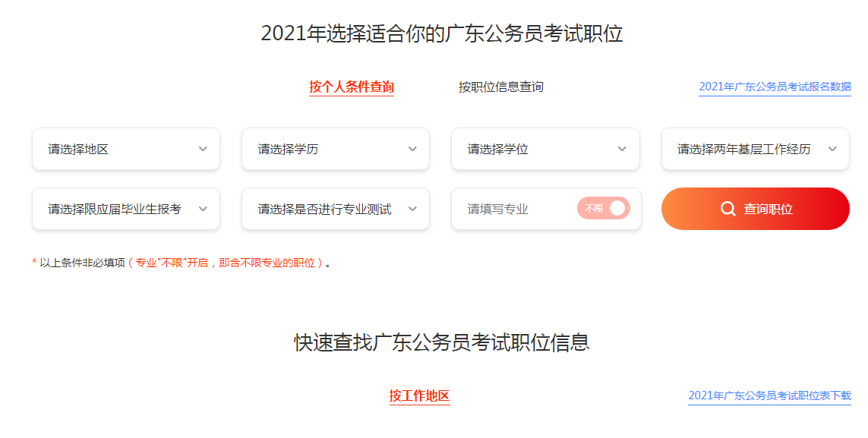868x438 pixels.
Task: Switch to 按个人条件查询 tab
Action: pos(352,87)
